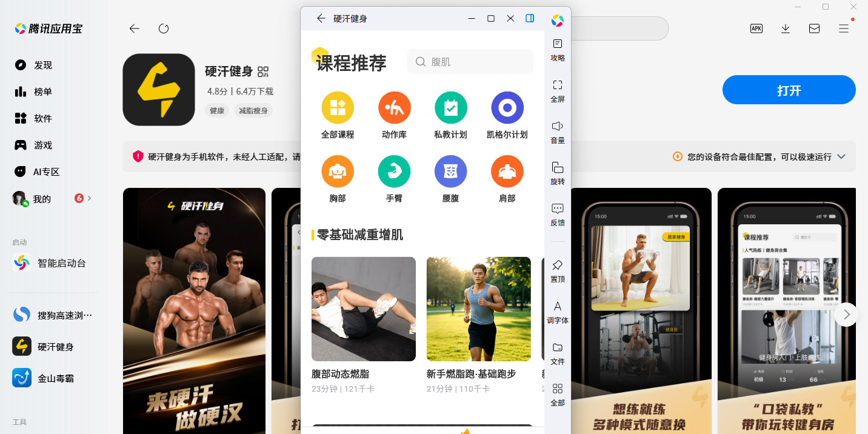Expand 我的 notifications chevron

[x=90, y=198]
